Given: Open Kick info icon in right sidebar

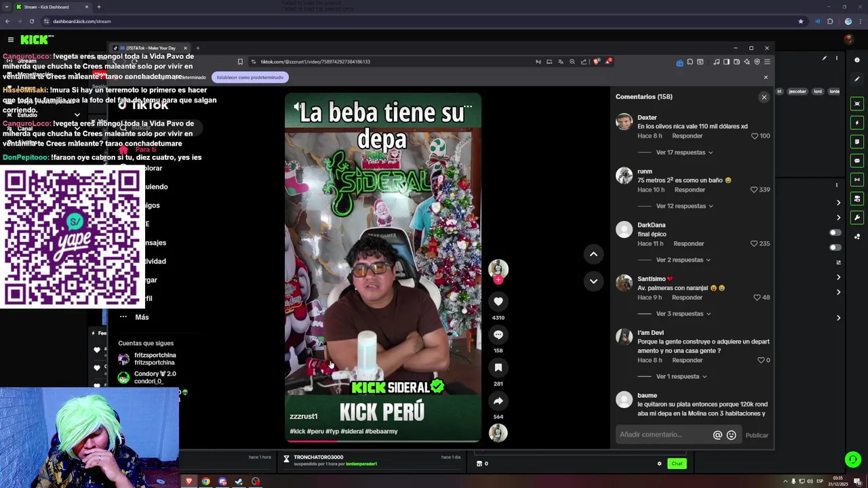Looking at the screenshot, I should coord(857,60).
